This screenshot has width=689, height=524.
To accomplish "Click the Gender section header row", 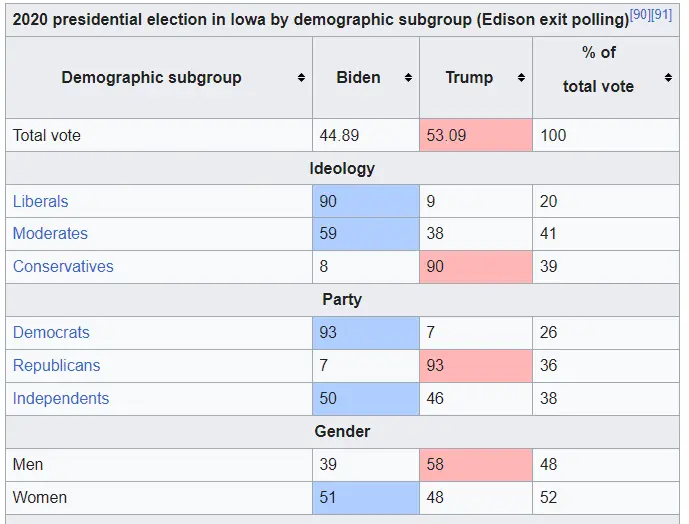I will coord(342,431).
